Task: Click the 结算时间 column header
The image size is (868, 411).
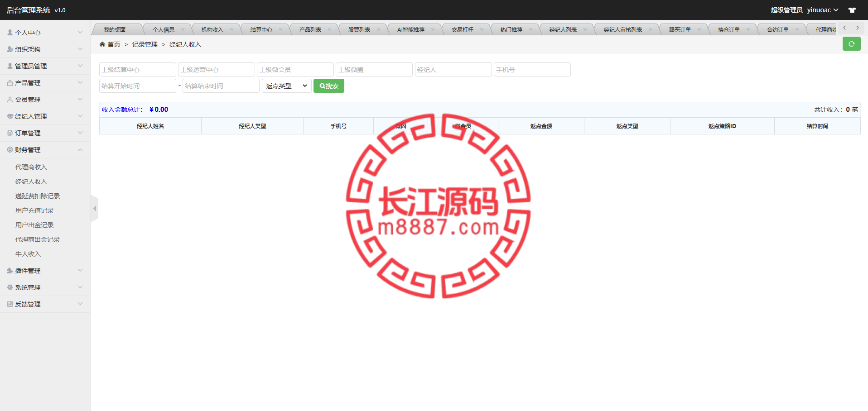Action: pyautogui.click(x=817, y=126)
